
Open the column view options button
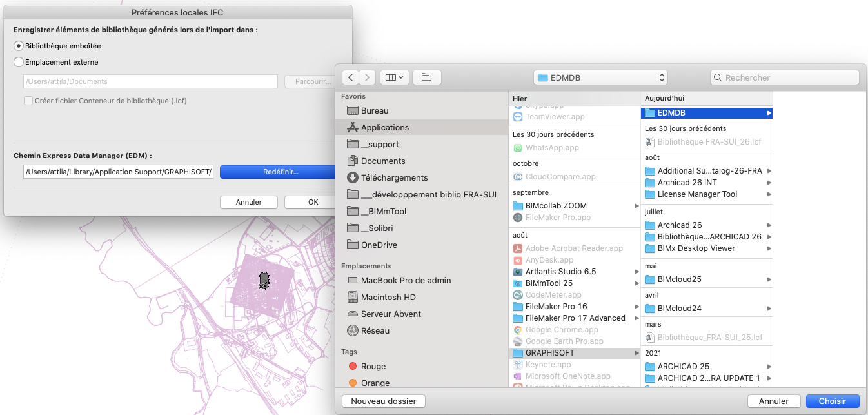coord(394,77)
